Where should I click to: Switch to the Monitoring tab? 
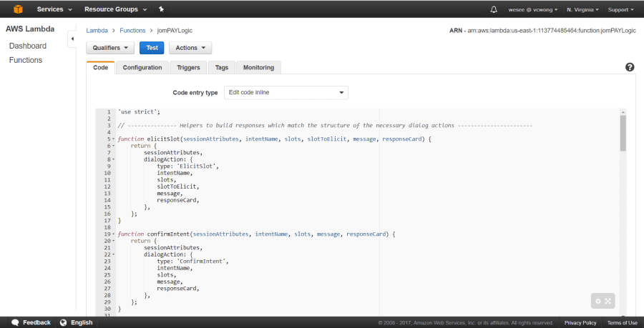click(259, 68)
